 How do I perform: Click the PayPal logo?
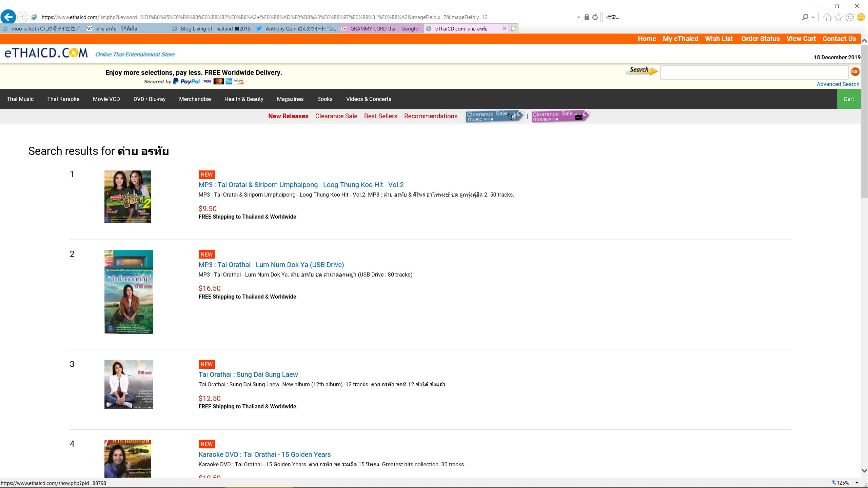(x=186, y=81)
